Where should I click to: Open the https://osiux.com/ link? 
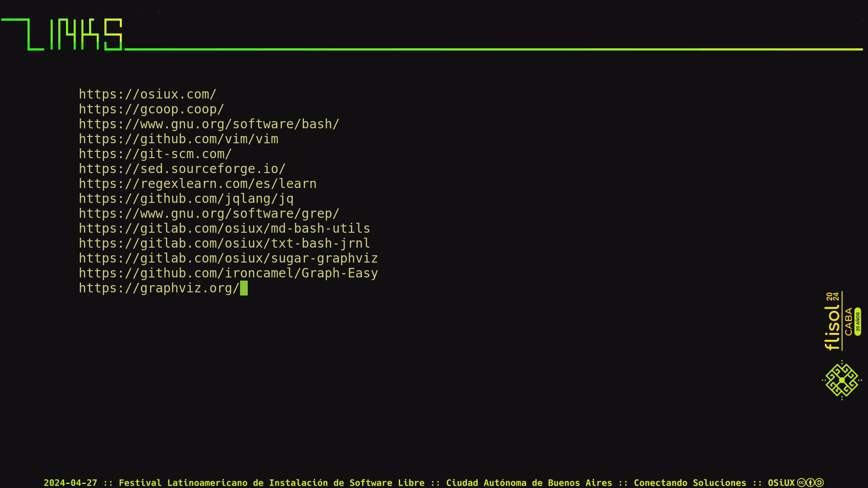pos(148,94)
